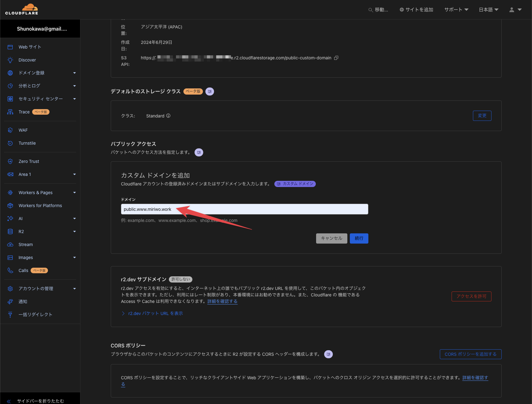532x404 pixels.
Task: Open Zero Trust settings
Action: 29,161
